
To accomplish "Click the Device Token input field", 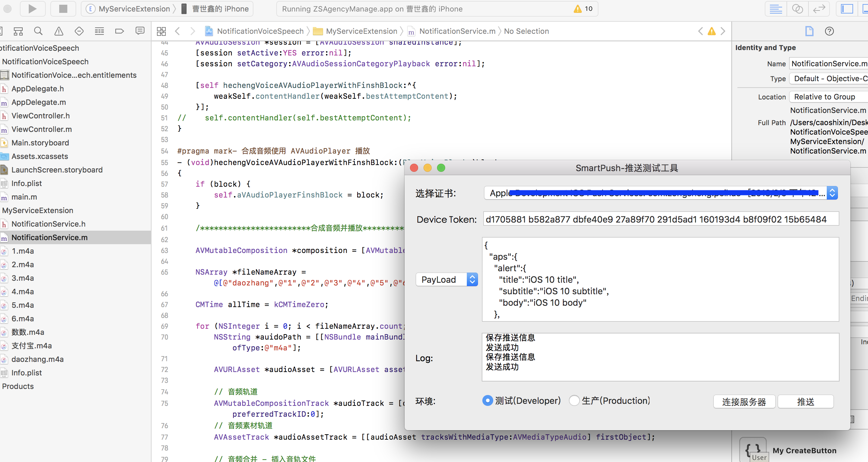I will [661, 219].
